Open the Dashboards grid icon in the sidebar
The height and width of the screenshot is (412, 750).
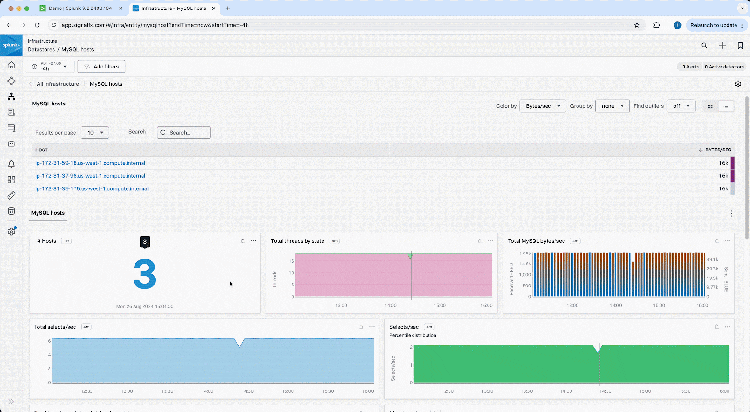coord(11,179)
